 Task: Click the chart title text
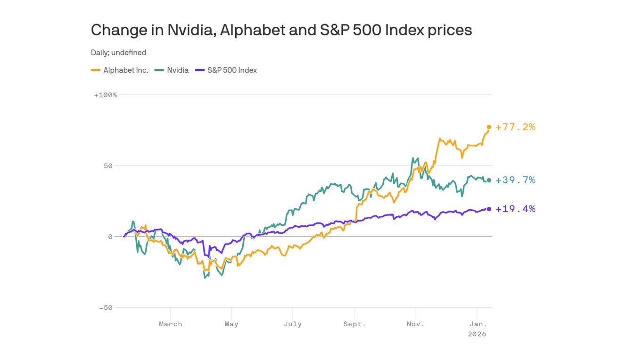[x=281, y=30]
